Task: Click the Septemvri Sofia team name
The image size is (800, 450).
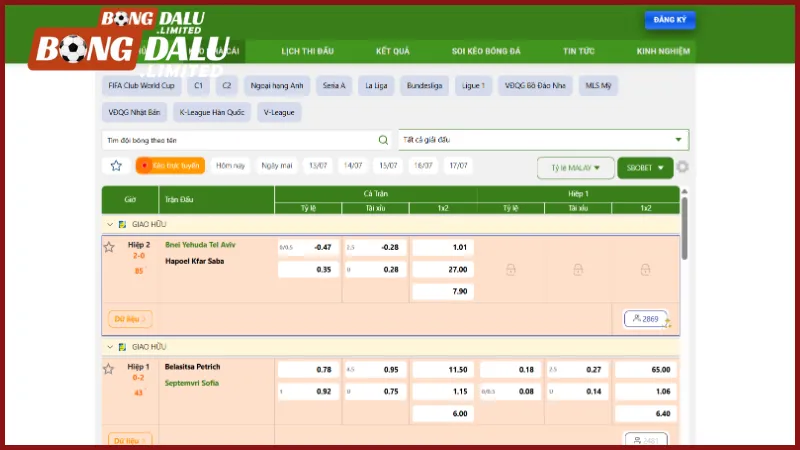Action: (x=192, y=383)
